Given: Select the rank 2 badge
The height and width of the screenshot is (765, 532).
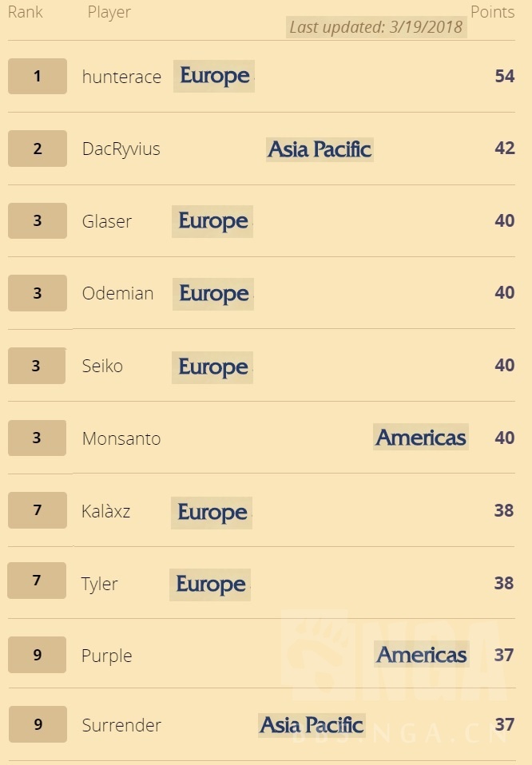Looking at the screenshot, I should [x=38, y=149].
